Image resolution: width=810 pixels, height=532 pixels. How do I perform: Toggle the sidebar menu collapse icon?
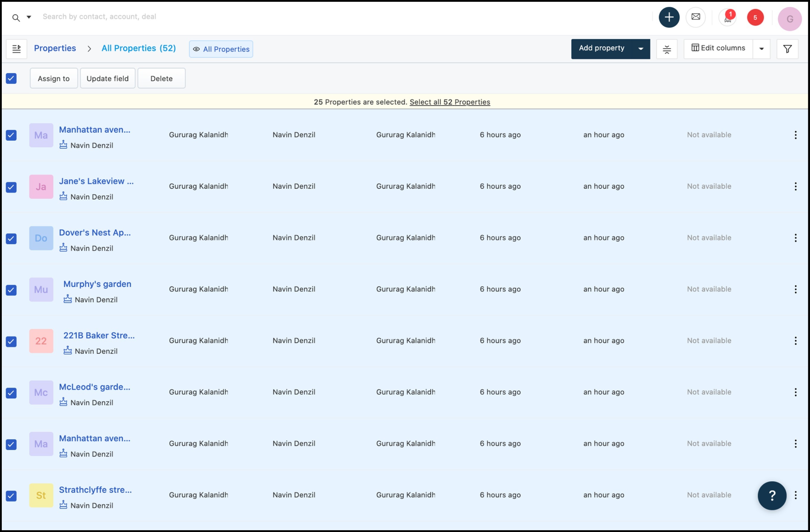tap(16, 49)
